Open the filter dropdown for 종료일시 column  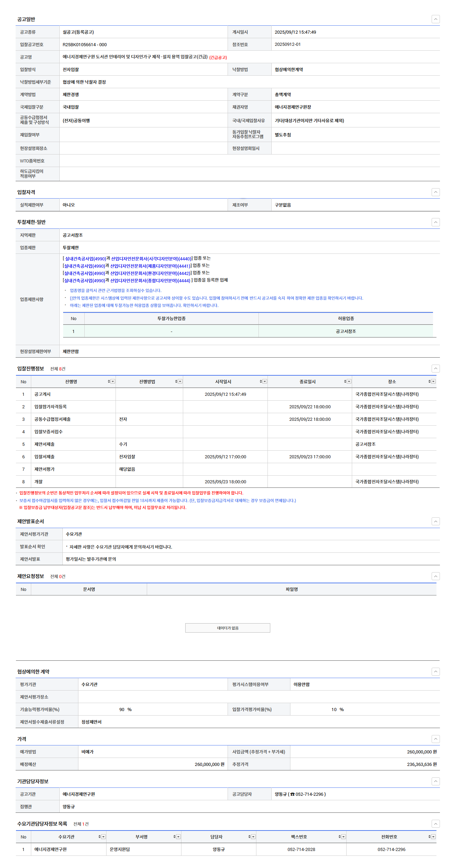(349, 382)
